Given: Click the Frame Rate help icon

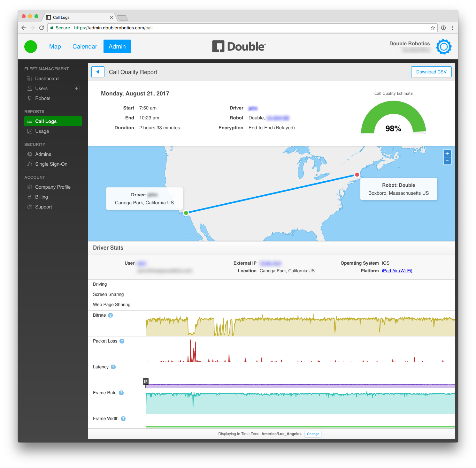Looking at the screenshot, I should tap(121, 393).
